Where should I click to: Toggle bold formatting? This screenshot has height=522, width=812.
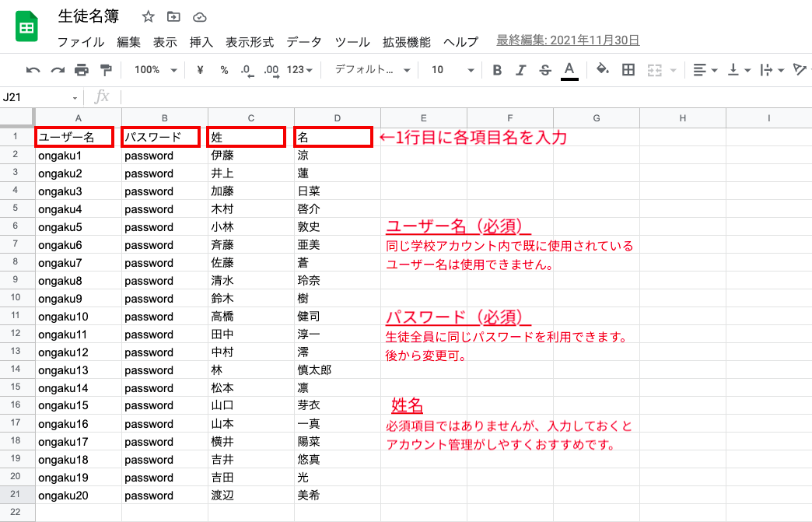[496, 69]
